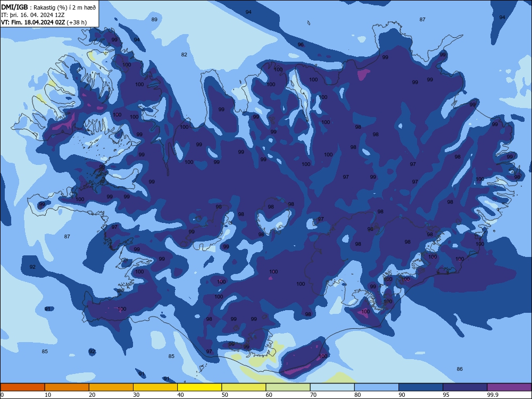
Task: Click the '89' humidity value on the map
Action: pyautogui.click(x=154, y=20)
